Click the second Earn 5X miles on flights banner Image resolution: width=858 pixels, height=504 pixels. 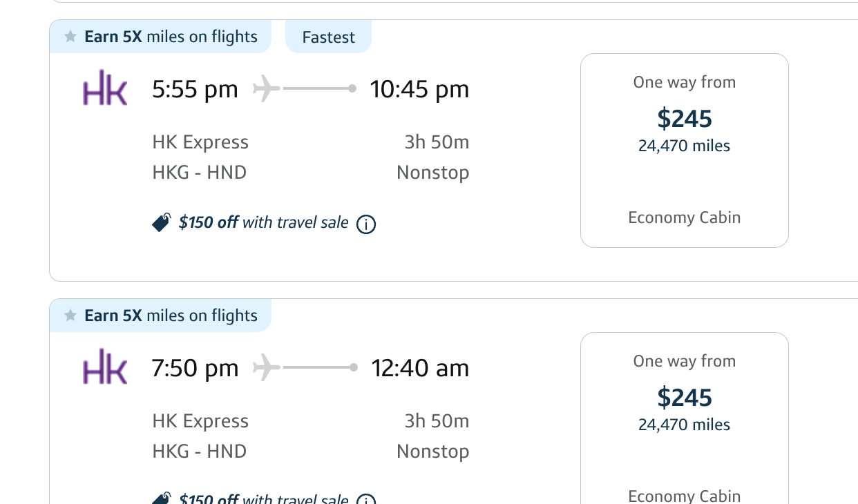(x=170, y=316)
